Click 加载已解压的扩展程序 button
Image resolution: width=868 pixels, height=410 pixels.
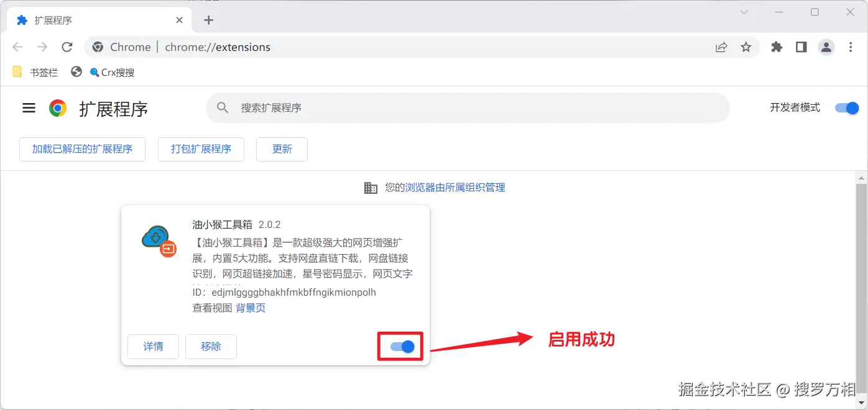82,149
